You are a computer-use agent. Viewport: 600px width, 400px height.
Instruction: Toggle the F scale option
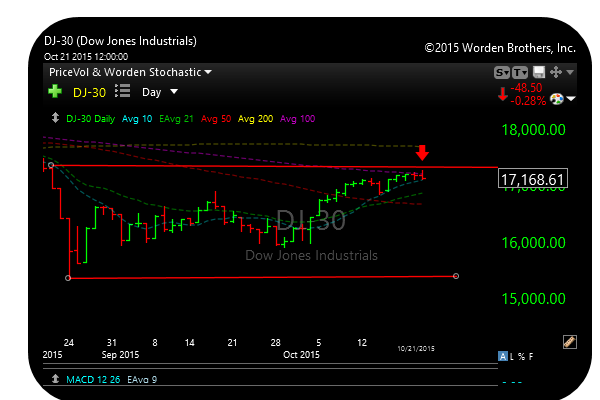coord(531,357)
